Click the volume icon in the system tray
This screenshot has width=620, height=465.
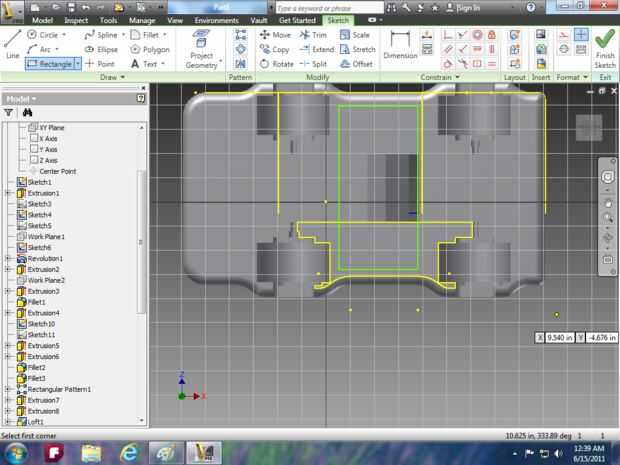click(558, 453)
